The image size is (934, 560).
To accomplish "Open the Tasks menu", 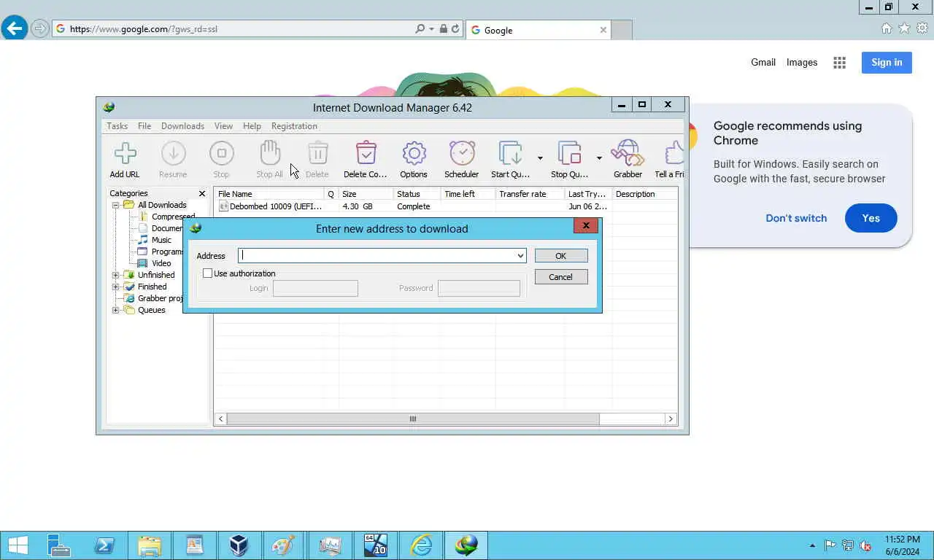I will pyautogui.click(x=117, y=126).
